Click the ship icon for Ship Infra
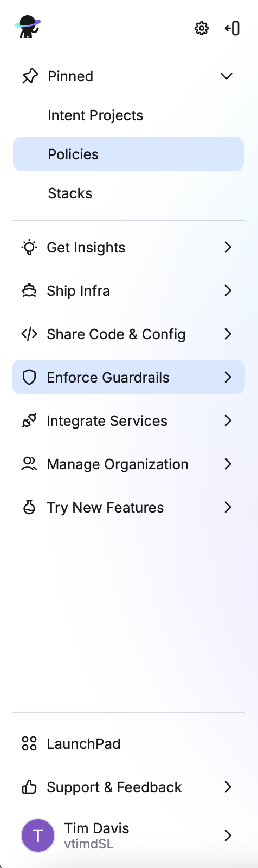Image resolution: width=258 pixels, height=868 pixels. pyautogui.click(x=29, y=291)
